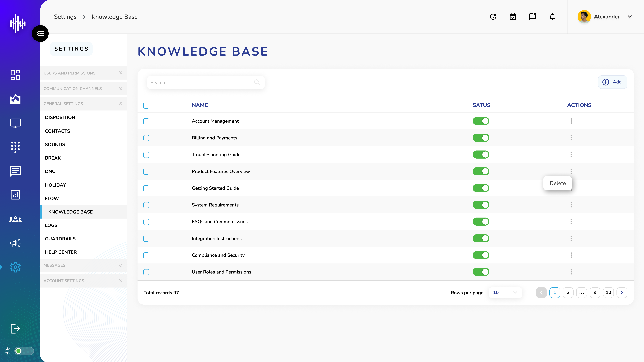The width and height of the screenshot is (644, 362).
Task: Click the Search input field
Action: (x=206, y=82)
